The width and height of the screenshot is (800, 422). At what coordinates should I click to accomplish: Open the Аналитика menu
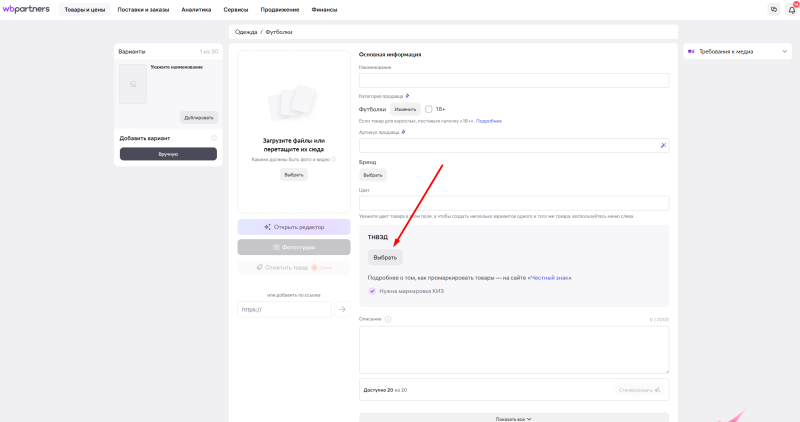[196, 9]
